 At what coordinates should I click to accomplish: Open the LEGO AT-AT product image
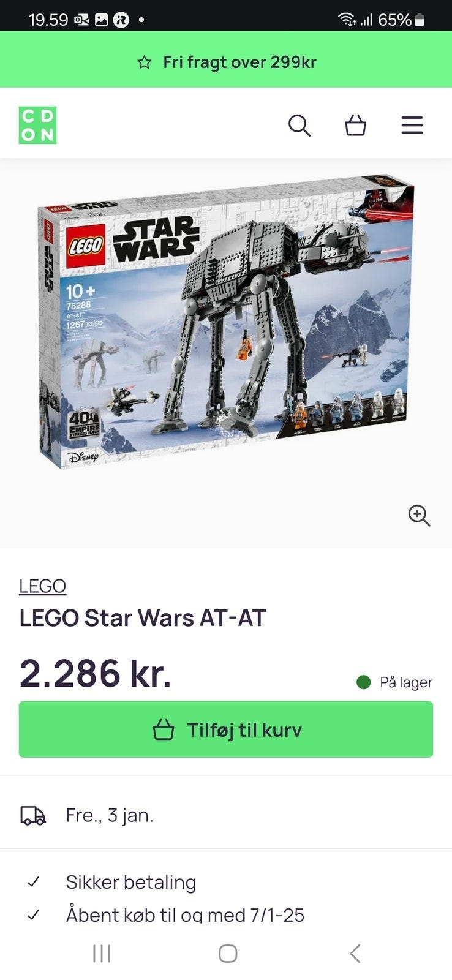coord(226,322)
